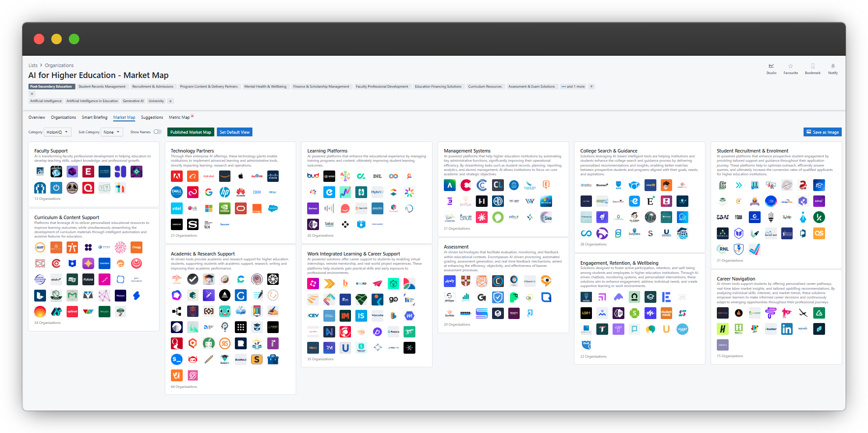
Task: Select the Kortext logo tile
Action: [x=313, y=208]
